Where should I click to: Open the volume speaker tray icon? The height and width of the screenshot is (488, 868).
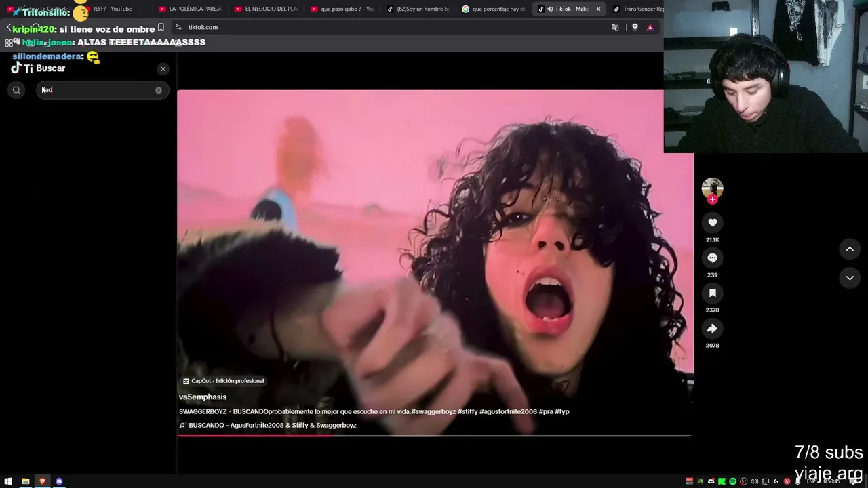[754, 481]
